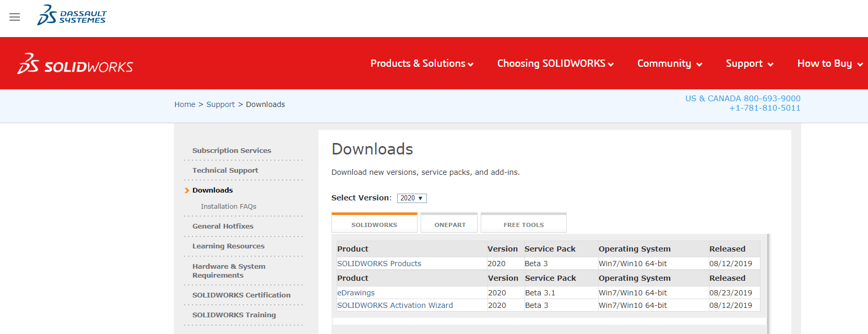Open Technical Support in sidebar

pyautogui.click(x=225, y=170)
